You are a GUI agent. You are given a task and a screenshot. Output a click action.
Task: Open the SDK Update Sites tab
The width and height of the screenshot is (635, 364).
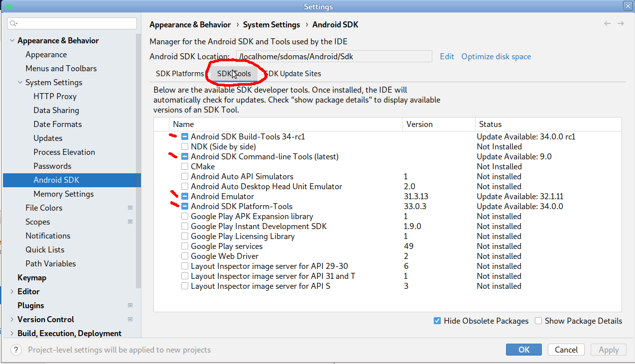coord(293,73)
